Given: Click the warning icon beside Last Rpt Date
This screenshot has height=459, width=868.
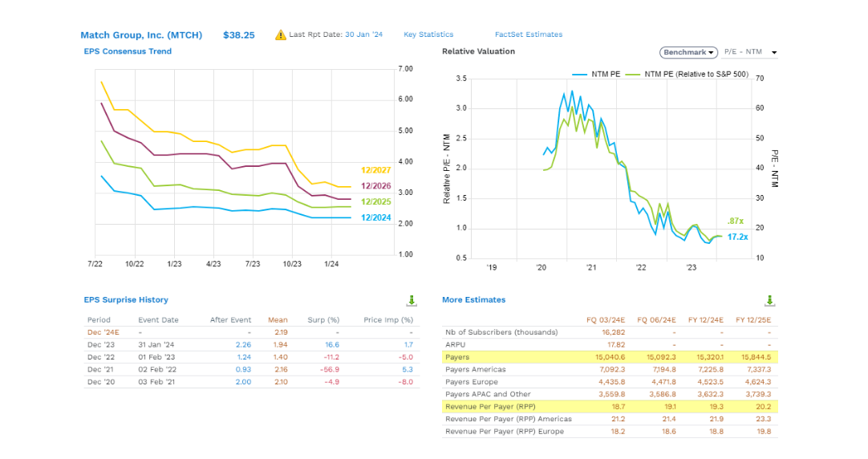Looking at the screenshot, I should click(280, 35).
